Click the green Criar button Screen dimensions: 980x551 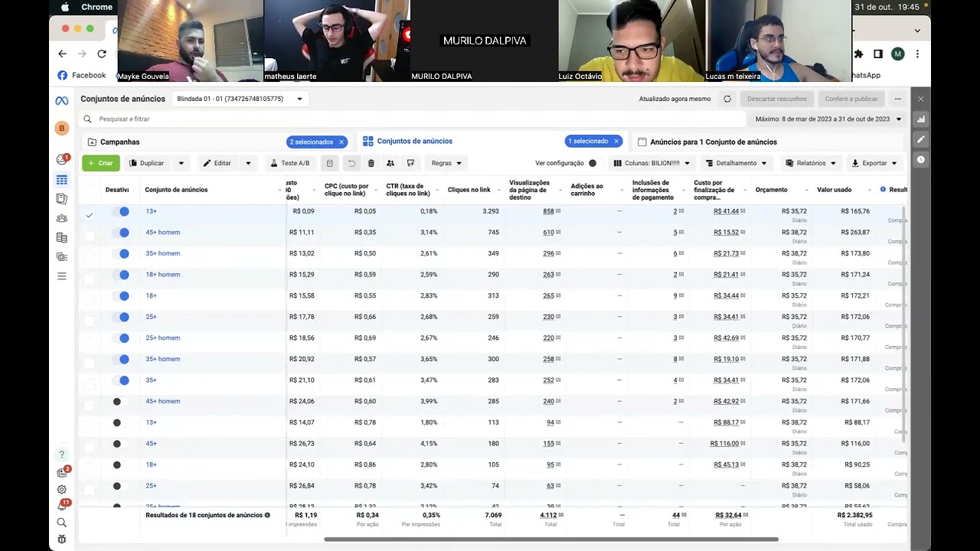(x=100, y=163)
